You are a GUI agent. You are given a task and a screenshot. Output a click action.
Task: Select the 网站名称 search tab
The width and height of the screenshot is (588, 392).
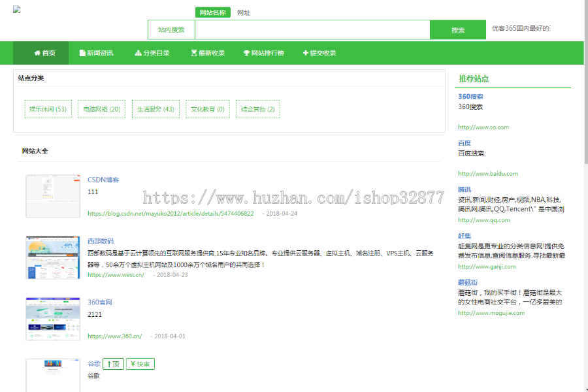(212, 12)
